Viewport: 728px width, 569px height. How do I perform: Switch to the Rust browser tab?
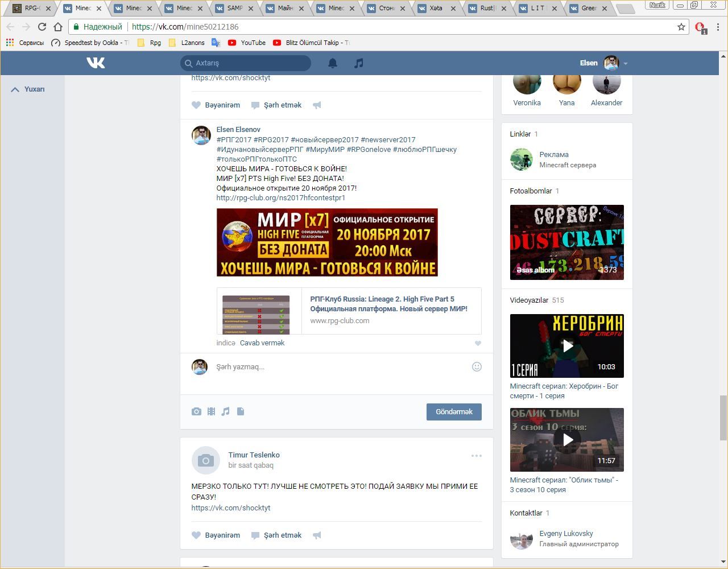point(487,8)
